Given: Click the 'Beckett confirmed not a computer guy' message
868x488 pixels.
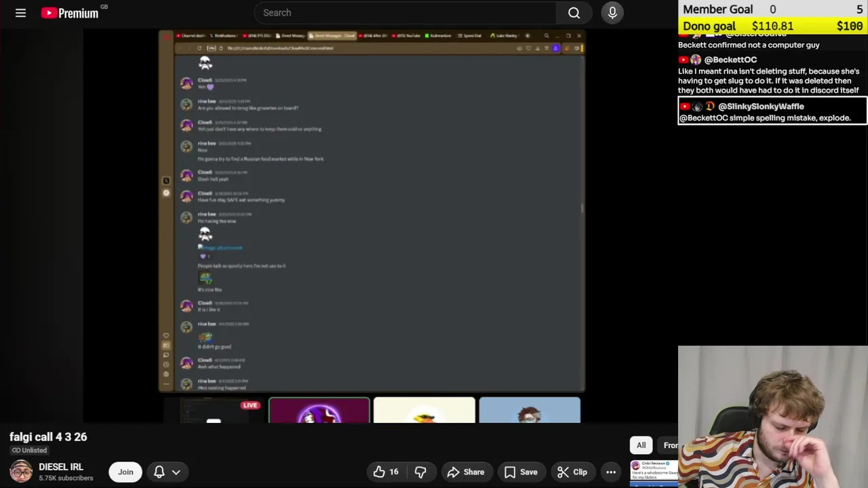Looking at the screenshot, I should [749, 45].
